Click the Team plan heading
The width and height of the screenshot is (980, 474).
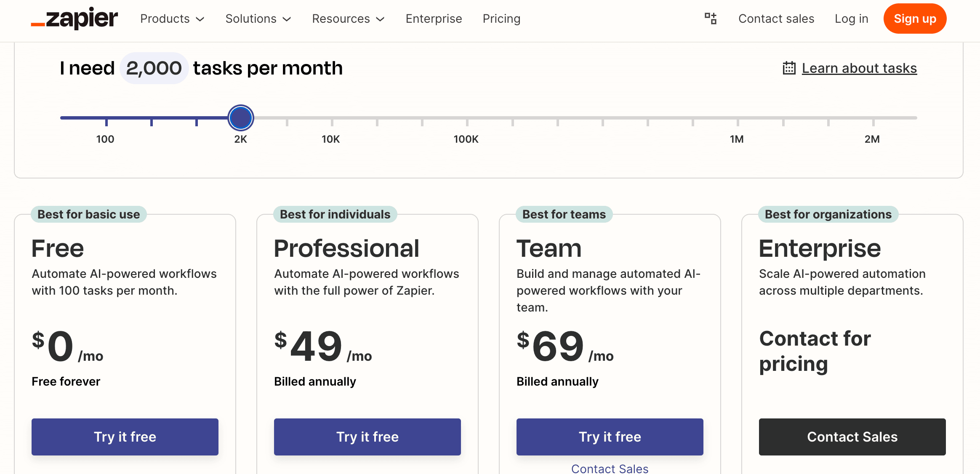pyautogui.click(x=549, y=248)
